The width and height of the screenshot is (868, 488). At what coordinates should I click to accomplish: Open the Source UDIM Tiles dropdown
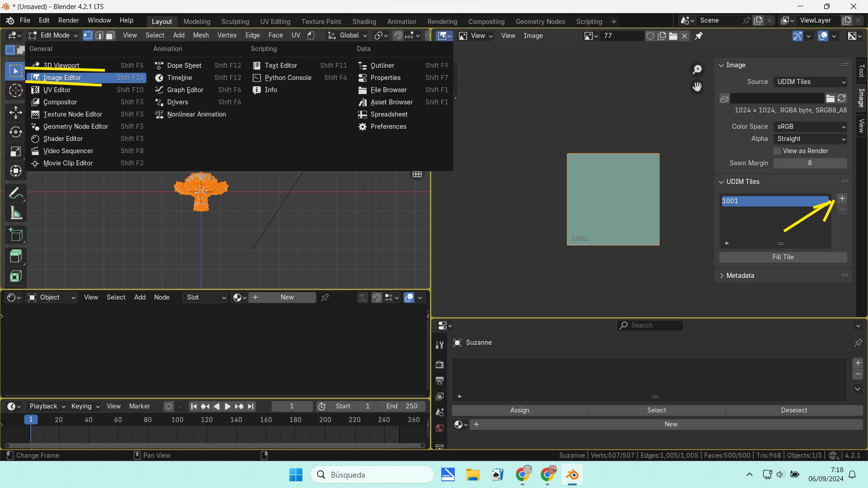click(810, 82)
